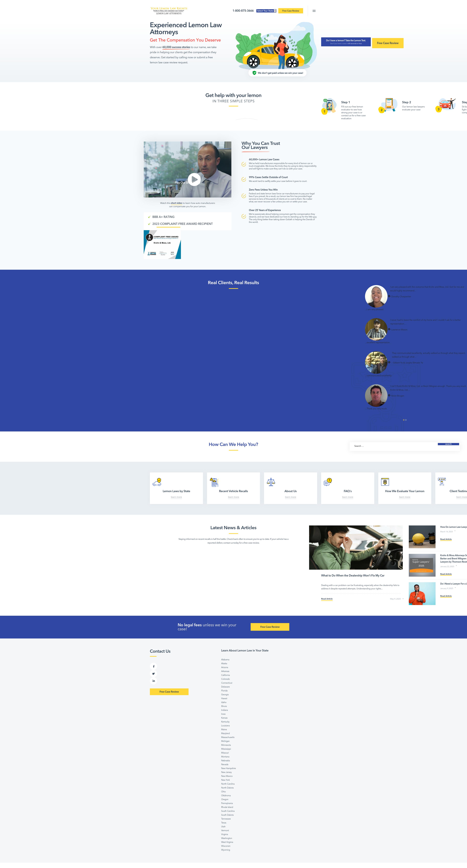Open learn more under Recent Vehicle Recalls
The height and width of the screenshot is (868, 467).
point(233,497)
